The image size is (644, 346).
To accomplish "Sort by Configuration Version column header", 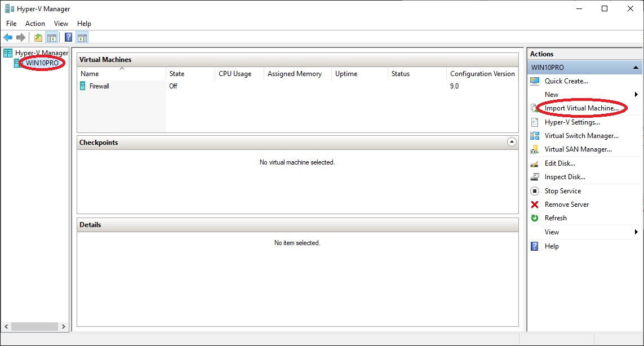I will [483, 74].
